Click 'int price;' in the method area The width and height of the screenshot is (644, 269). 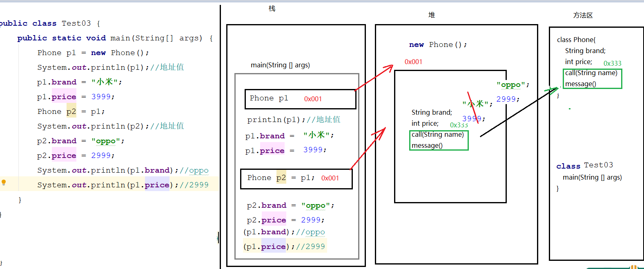click(x=579, y=62)
